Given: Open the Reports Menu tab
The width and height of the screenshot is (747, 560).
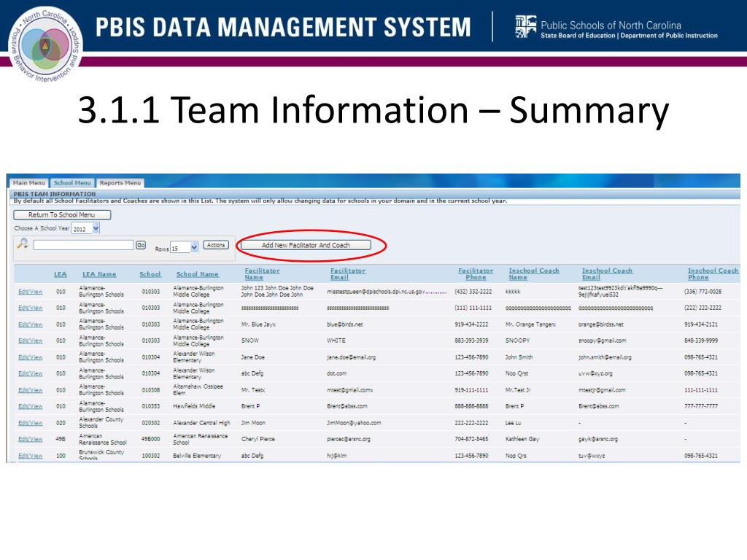Looking at the screenshot, I should (120, 183).
